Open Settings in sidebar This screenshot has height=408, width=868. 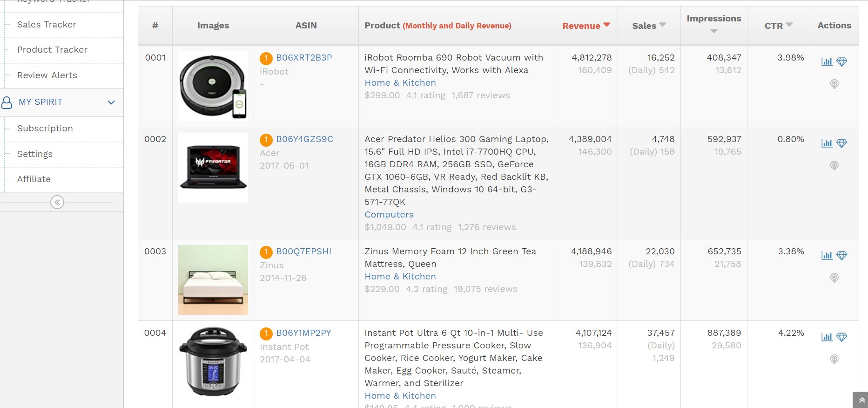point(35,154)
